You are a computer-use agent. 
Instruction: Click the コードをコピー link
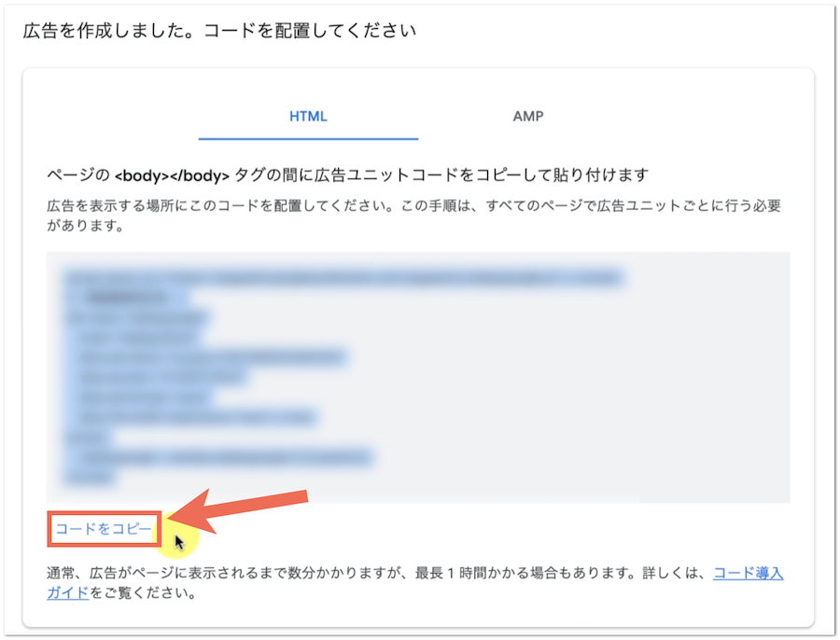click(x=103, y=530)
